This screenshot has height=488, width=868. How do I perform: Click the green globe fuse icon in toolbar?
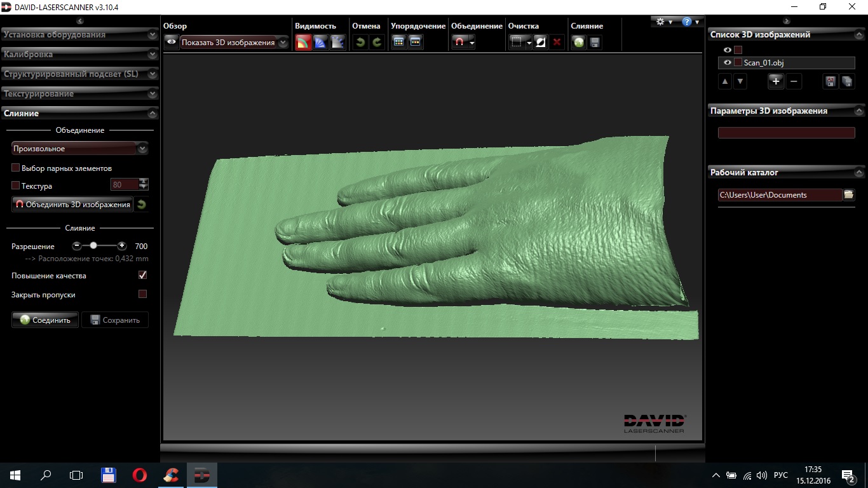(578, 43)
